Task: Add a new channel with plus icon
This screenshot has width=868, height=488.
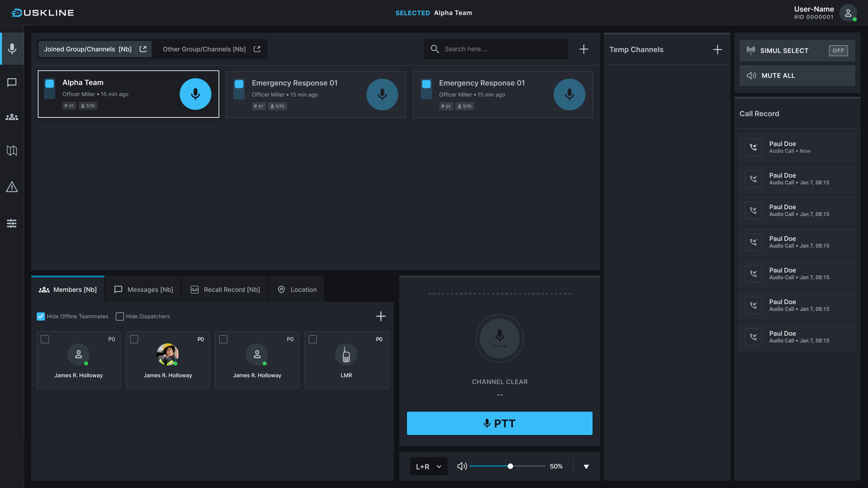Action: 584,49
